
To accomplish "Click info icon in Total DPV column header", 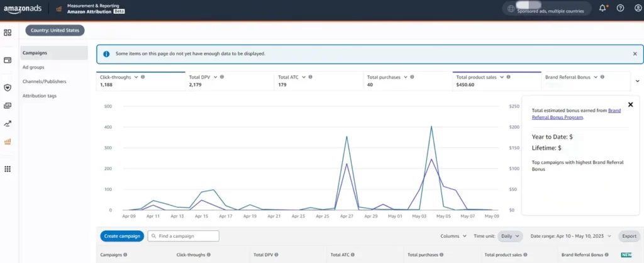I will tap(275, 255).
